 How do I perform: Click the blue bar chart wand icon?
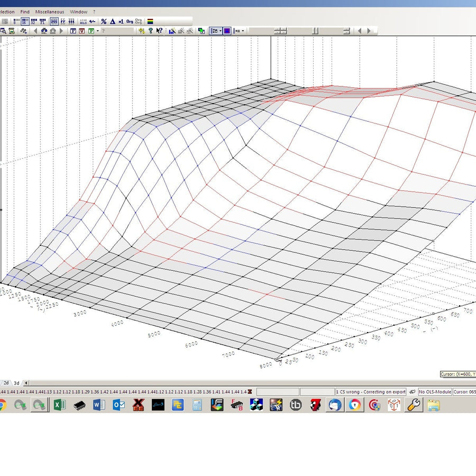[172, 31]
